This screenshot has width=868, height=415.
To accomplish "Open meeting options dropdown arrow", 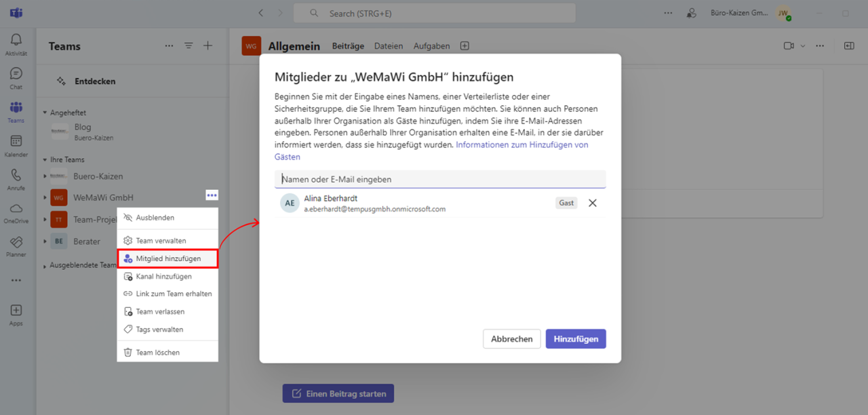I will pyautogui.click(x=803, y=46).
